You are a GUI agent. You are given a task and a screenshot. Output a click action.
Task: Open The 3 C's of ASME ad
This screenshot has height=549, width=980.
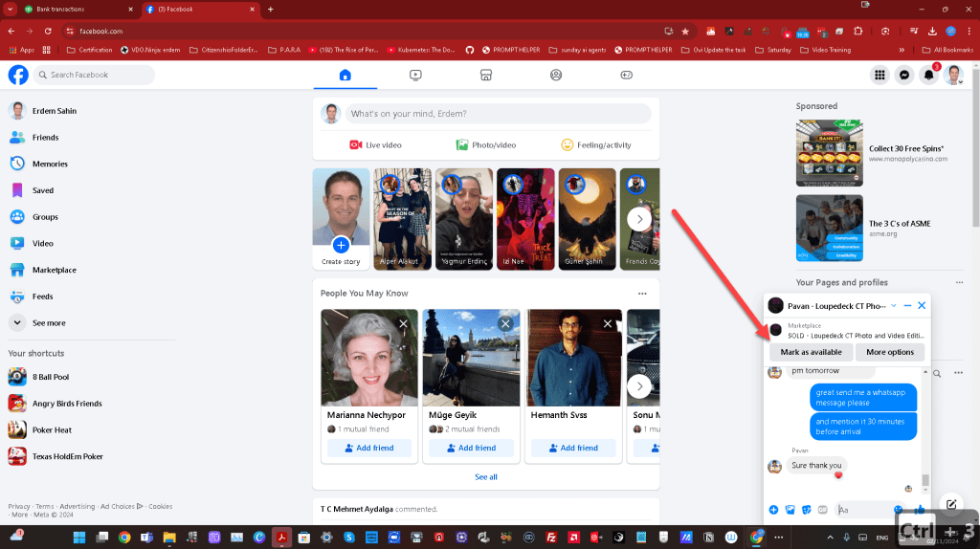[881, 228]
